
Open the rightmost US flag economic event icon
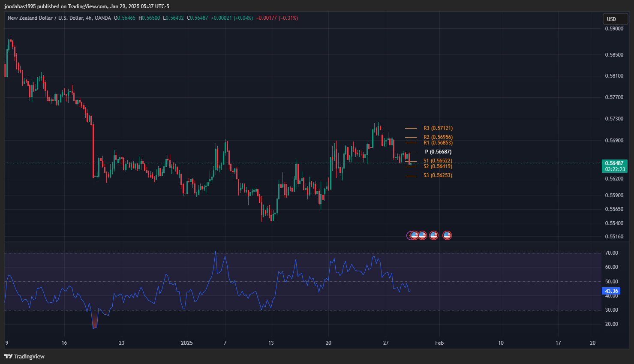447,235
